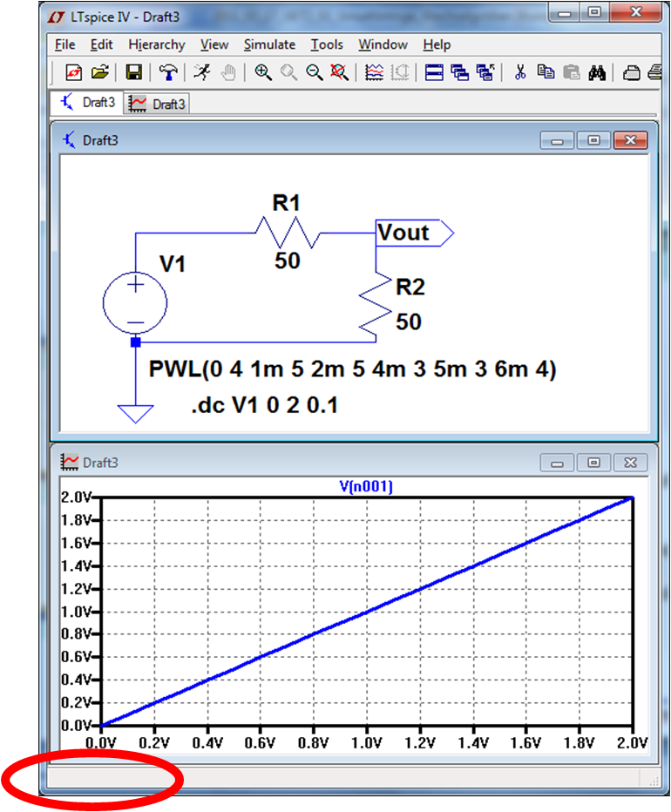Click the Zoom In magnifier icon
This screenshot has height=812, width=671.
(x=263, y=72)
